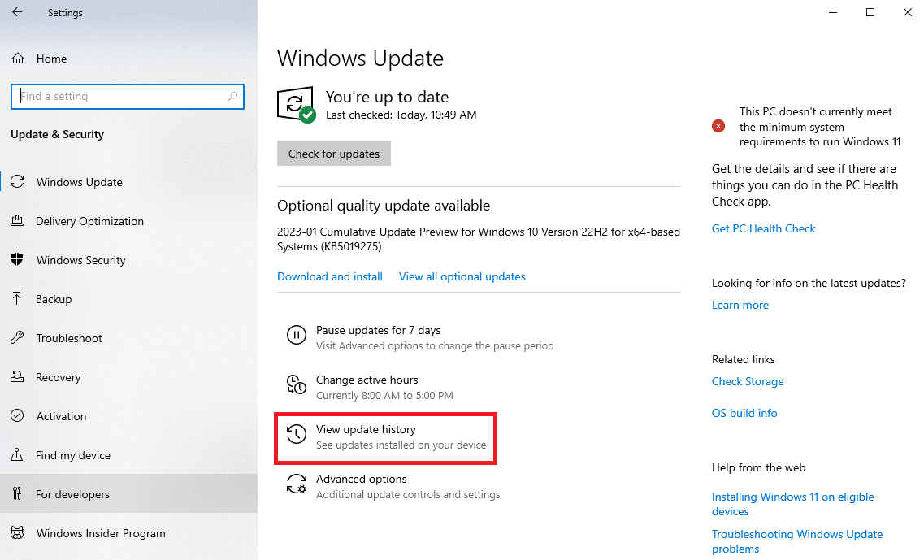Click the Home house icon

pyautogui.click(x=18, y=59)
